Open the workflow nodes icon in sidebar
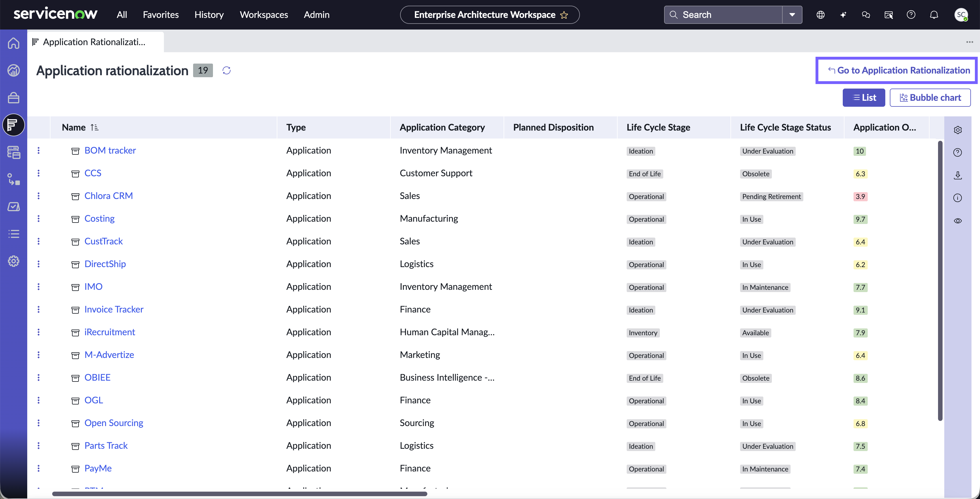Viewport: 980px width, 499px height. pyautogui.click(x=14, y=179)
